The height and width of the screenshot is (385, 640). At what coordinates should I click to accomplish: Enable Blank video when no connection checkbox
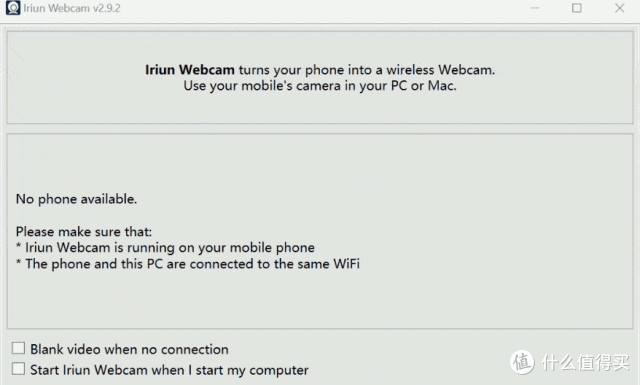pos(18,348)
